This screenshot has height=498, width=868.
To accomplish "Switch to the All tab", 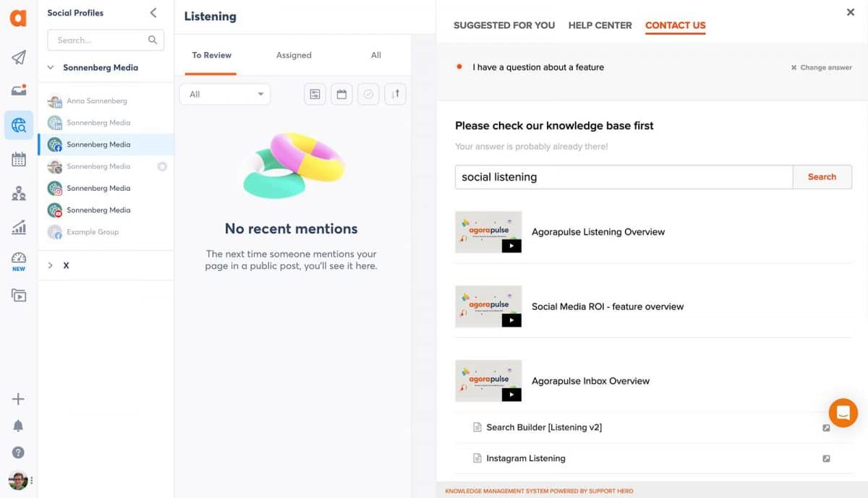I will 376,55.
